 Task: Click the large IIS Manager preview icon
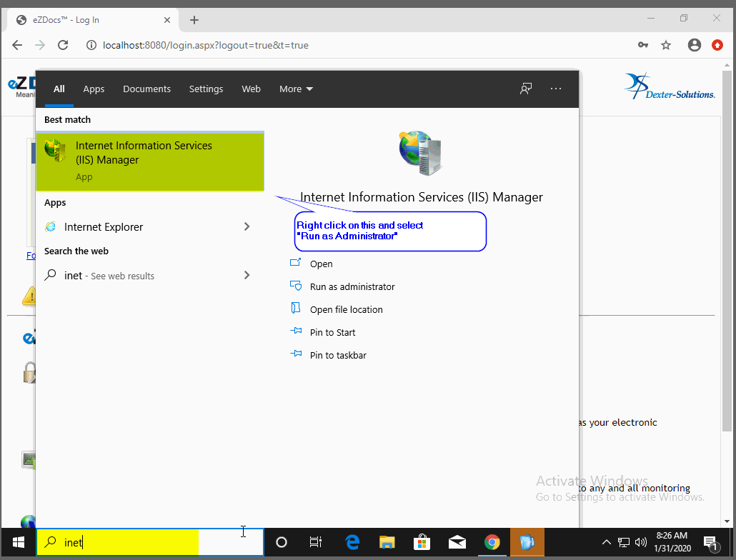421,153
